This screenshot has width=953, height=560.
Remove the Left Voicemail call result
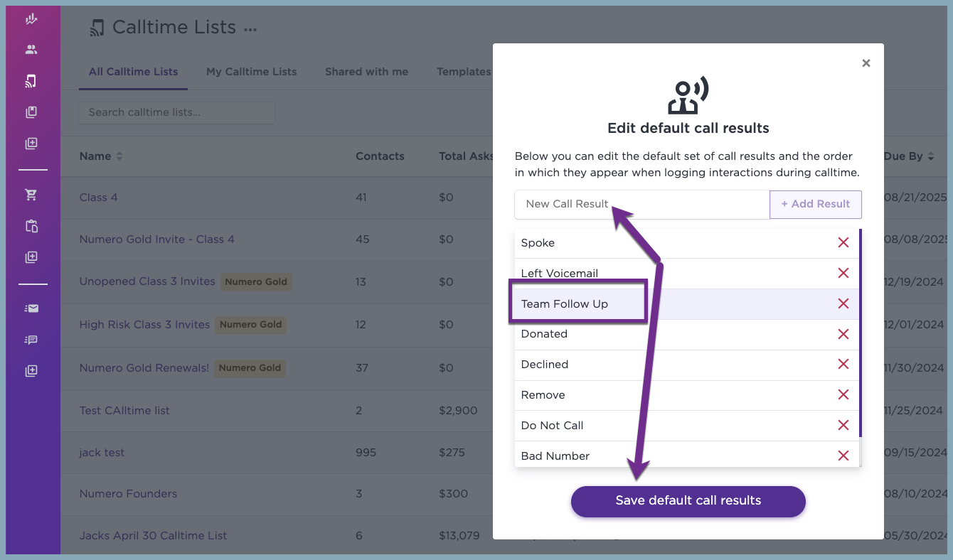pyautogui.click(x=843, y=273)
